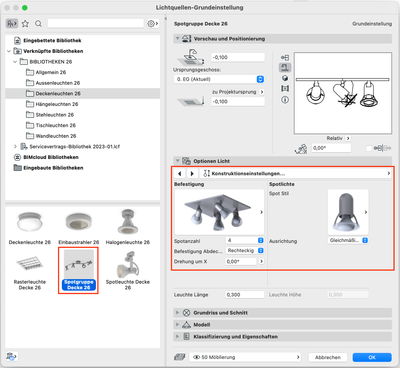
Task: Open Befestigung style picker arrow
Action: coord(261,212)
